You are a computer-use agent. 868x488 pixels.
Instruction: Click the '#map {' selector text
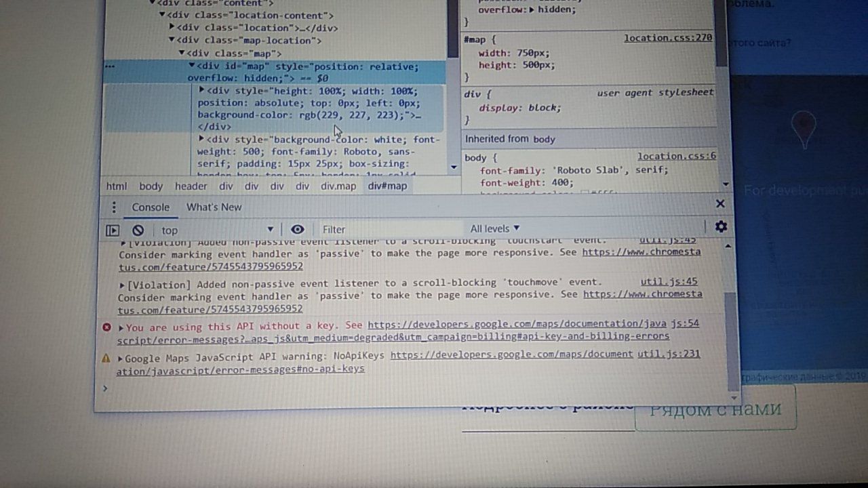click(480, 40)
